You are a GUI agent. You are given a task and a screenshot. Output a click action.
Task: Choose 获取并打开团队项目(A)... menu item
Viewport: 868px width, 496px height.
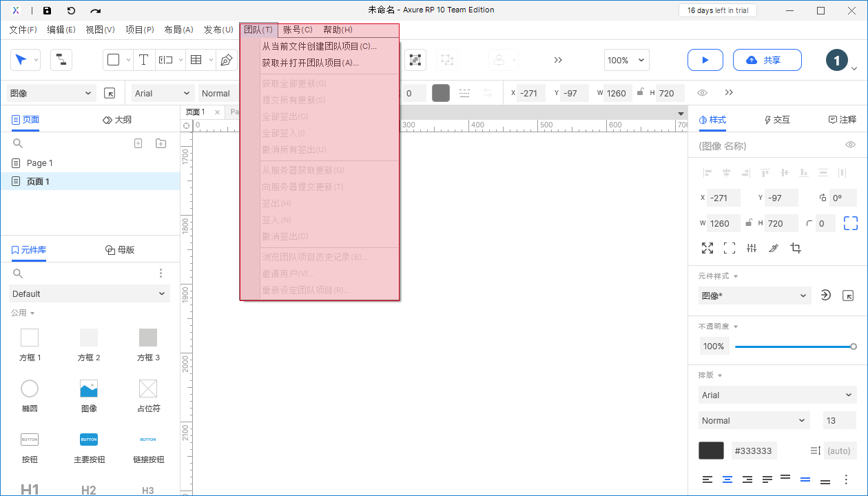point(320,63)
